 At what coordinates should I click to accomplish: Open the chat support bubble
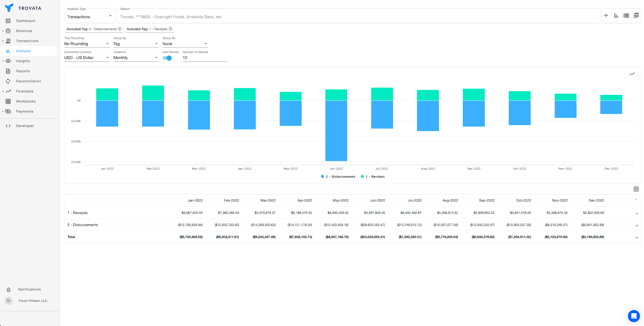tap(634, 316)
